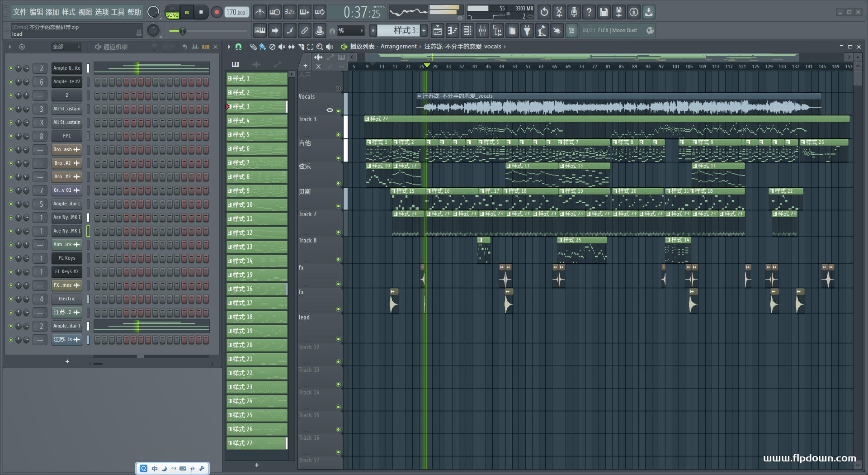Open the 工具 menu

118,12
